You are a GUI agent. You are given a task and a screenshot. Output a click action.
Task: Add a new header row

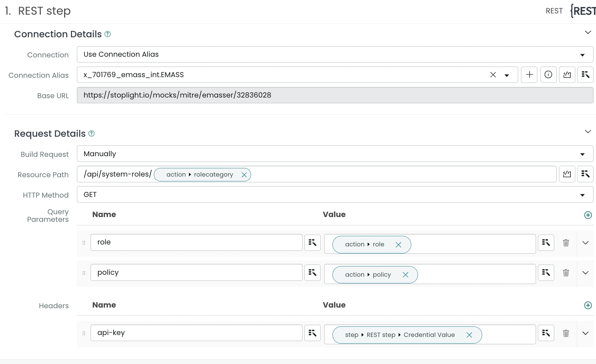coord(588,305)
